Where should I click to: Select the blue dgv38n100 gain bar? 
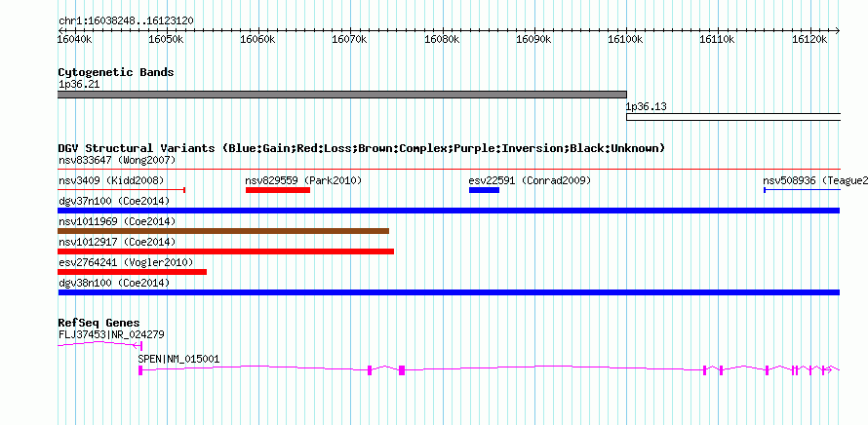[x=449, y=292]
